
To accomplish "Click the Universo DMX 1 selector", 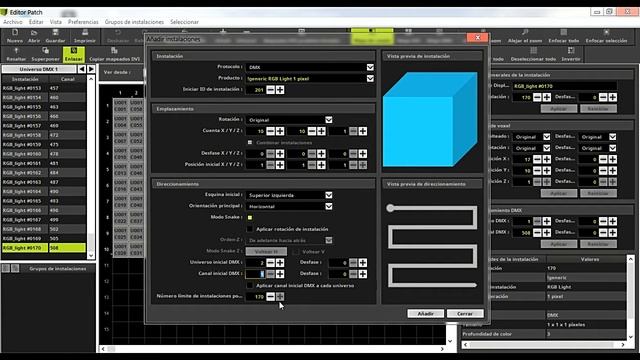I will [39, 69].
